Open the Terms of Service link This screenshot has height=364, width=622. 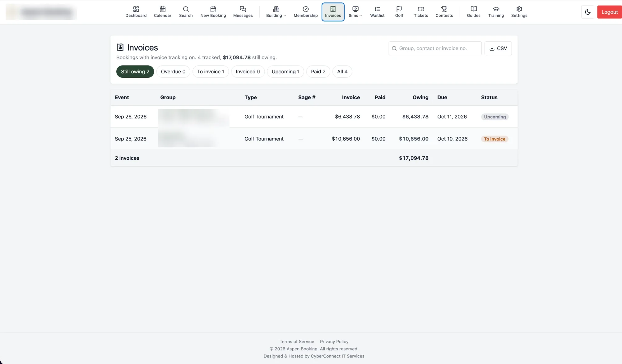[297, 342]
